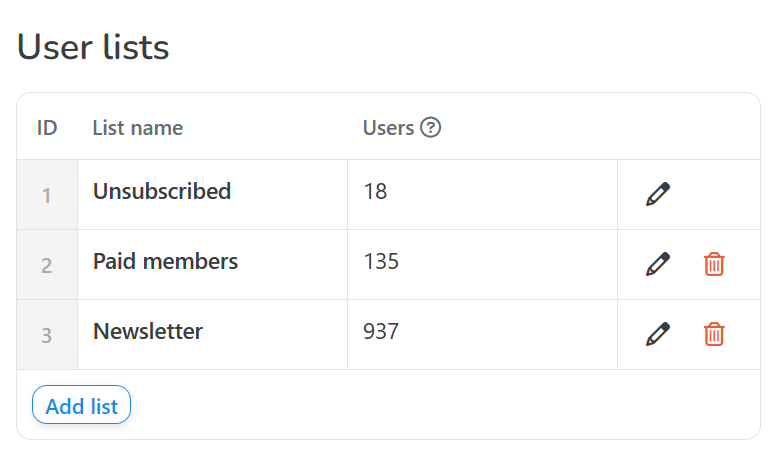Click row ID 3 cell
The height and width of the screenshot is (452, 776).
tap(47, 334)
